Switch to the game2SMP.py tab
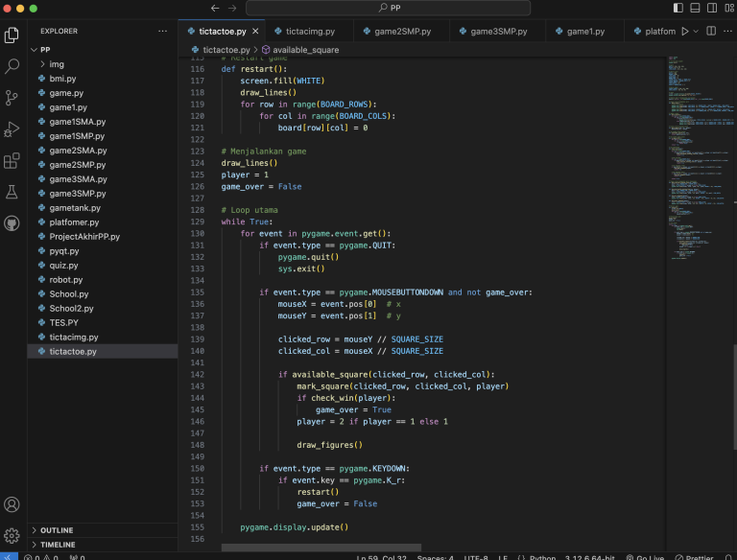Image resolution: width=737 pixels, height=560 pixels. click(x=402, y=31)
